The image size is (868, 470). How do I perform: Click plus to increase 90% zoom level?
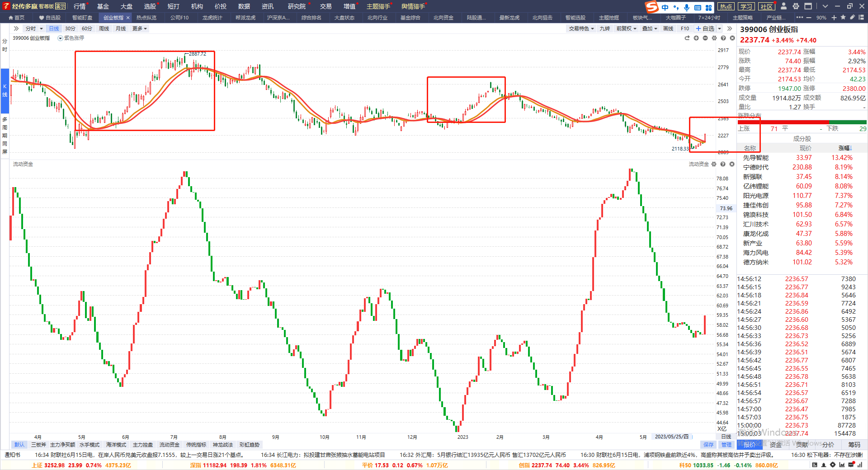point(834,18)
